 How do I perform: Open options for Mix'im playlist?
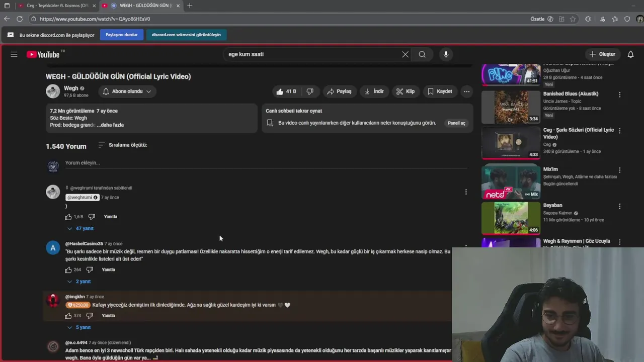point(619,170)
